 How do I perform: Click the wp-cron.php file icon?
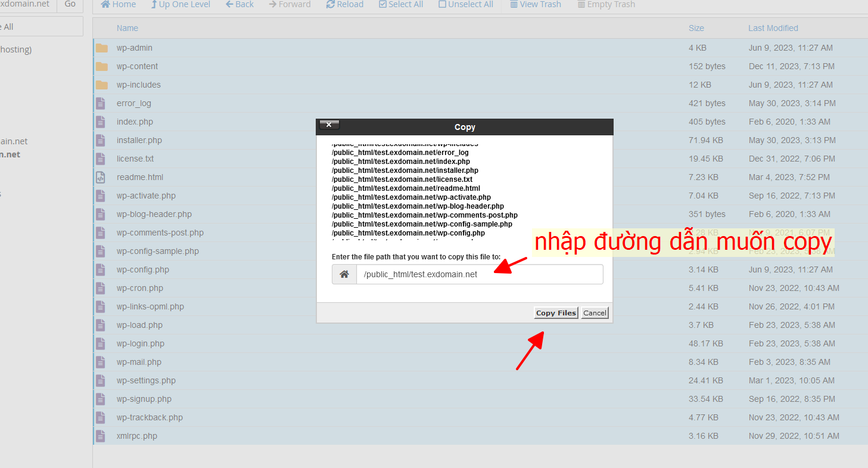tap(101, 288)
